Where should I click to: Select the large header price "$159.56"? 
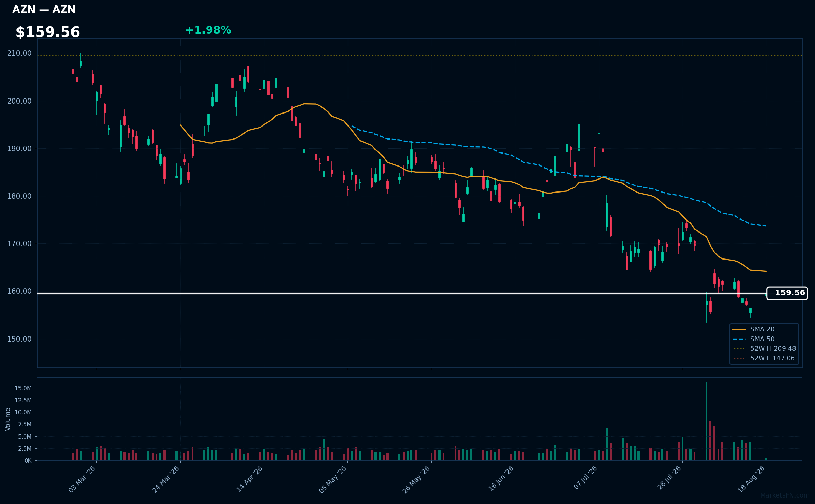48,32
